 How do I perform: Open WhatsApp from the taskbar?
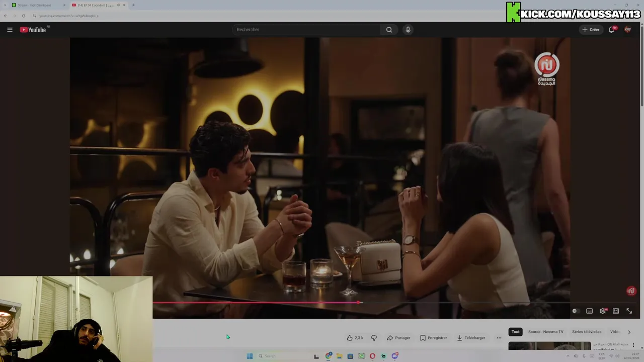tap(361, 356)
